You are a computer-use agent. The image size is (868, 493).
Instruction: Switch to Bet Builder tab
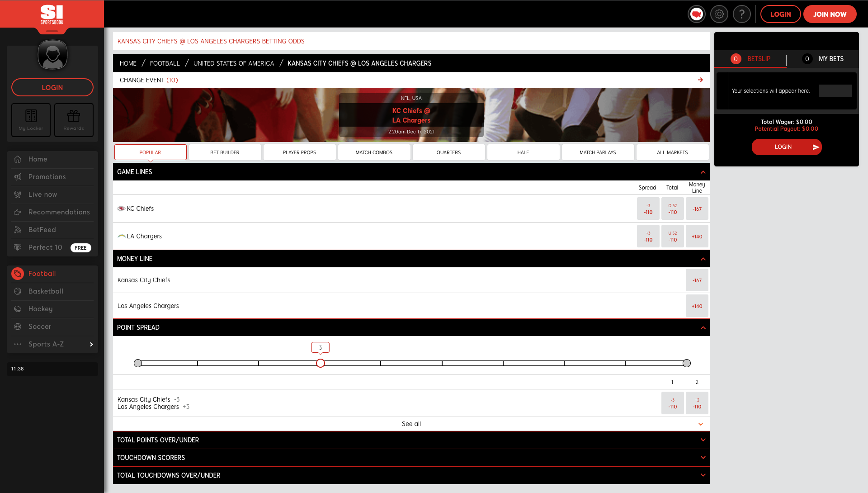(225, 152)
